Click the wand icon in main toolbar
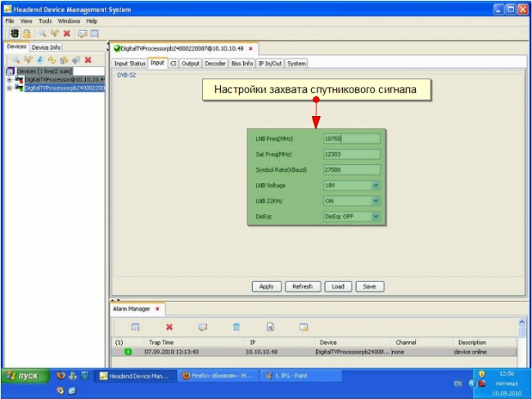This screenshot has width=532, height=399. pos(54,34)
